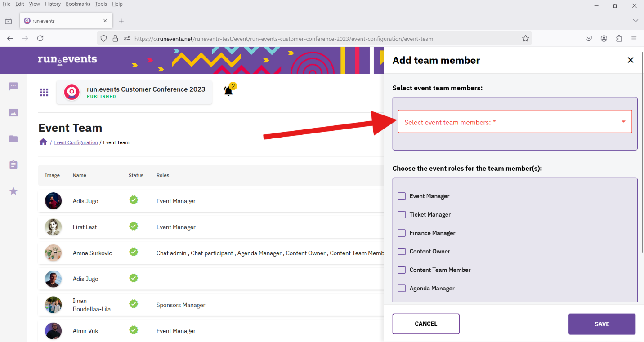Click the Name column header

80,175
